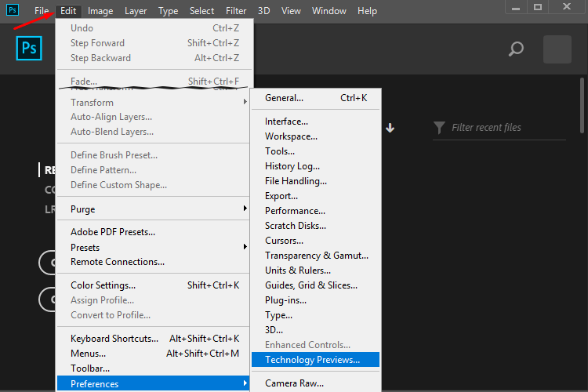
Task: Open the View menu
Action: click(x=291, y=11)
